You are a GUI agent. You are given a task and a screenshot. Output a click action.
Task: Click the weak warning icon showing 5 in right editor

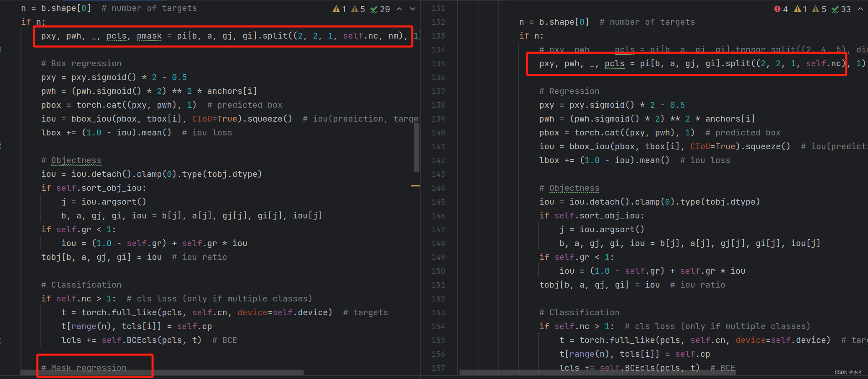click(819, 9)
